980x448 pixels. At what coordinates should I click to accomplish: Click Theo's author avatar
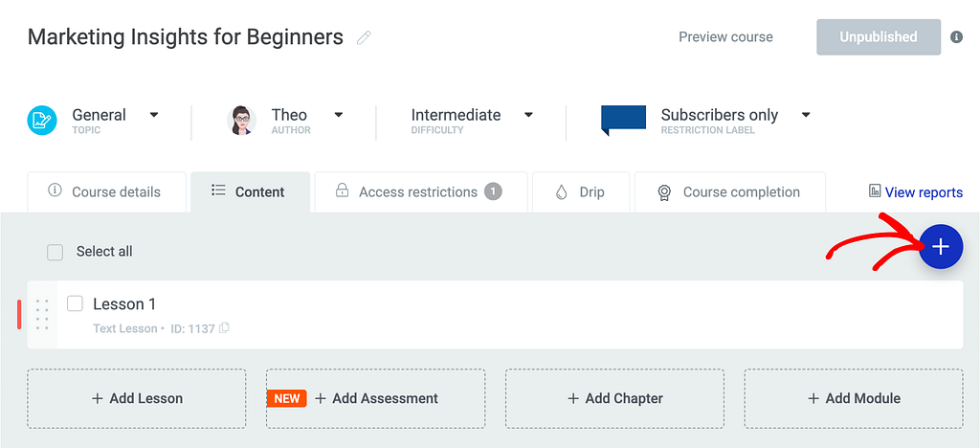241,121
